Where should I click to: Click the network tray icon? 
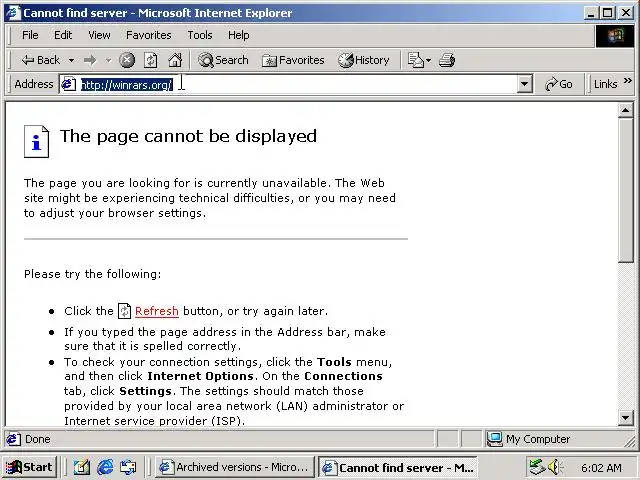[537, 467]
